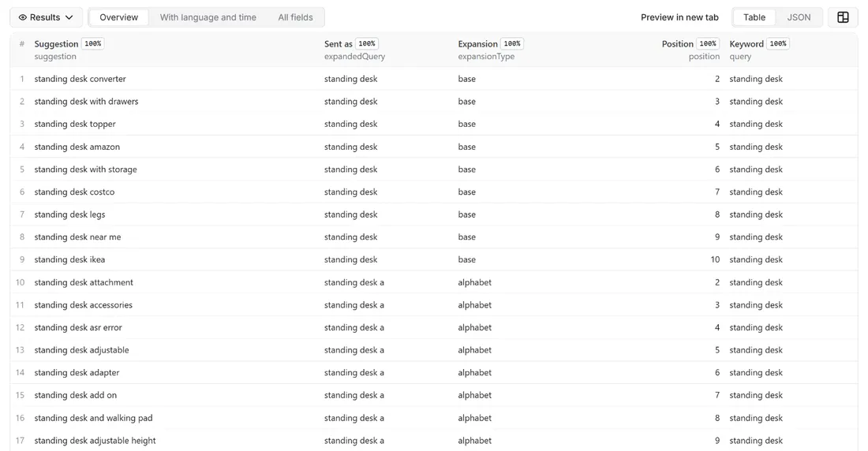Click 'alphabet' in the adapter row
The width and height of the screenshot is (868, 451).
pyautogui.click(x=474, y=372)
